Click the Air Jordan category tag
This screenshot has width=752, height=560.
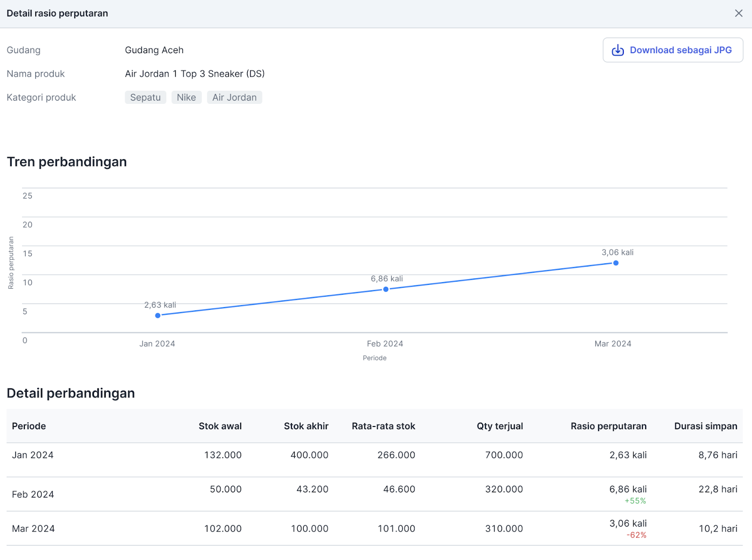(x=234, y=97)
